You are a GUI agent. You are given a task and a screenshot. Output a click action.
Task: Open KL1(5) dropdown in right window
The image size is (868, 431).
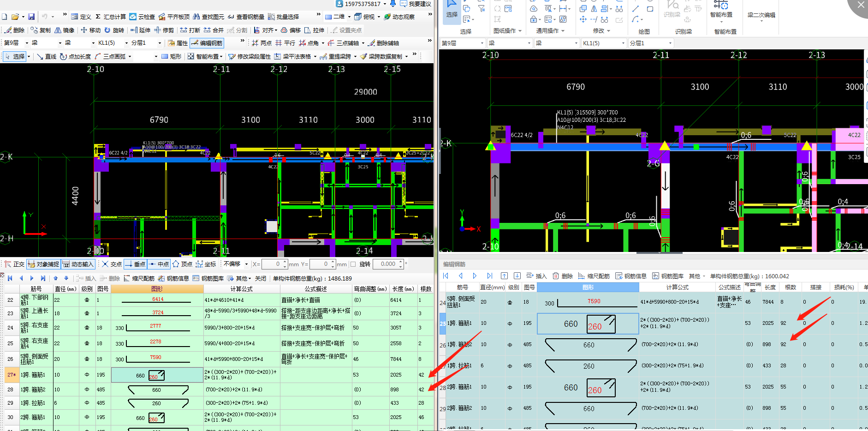[604, 43]
